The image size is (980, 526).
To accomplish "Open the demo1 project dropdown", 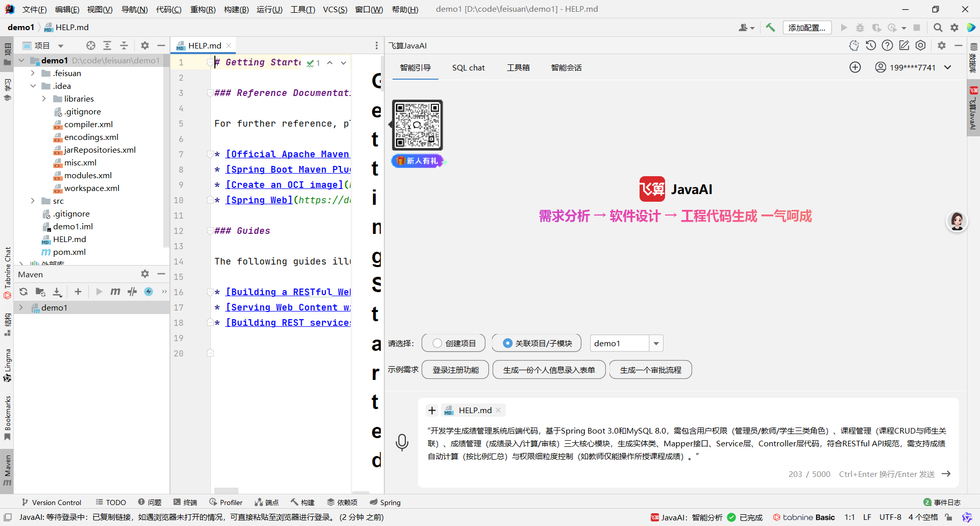I will [x=656, y=343].
